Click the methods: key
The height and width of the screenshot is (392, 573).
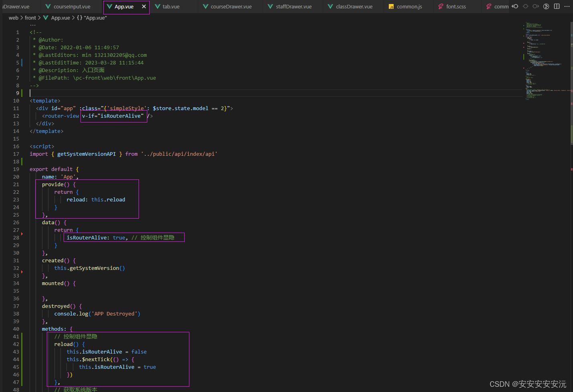point(54,329)
